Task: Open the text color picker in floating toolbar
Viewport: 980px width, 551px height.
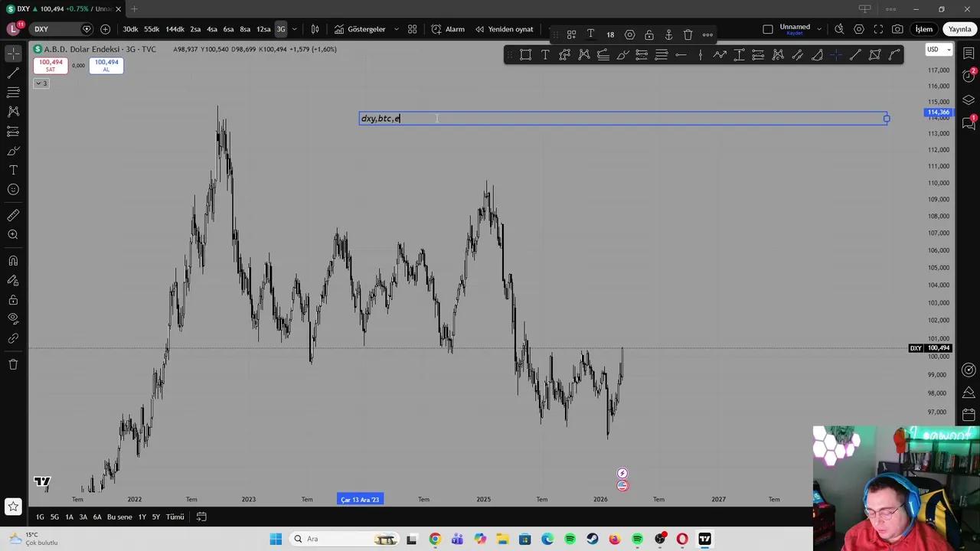Action: point(590,34)
